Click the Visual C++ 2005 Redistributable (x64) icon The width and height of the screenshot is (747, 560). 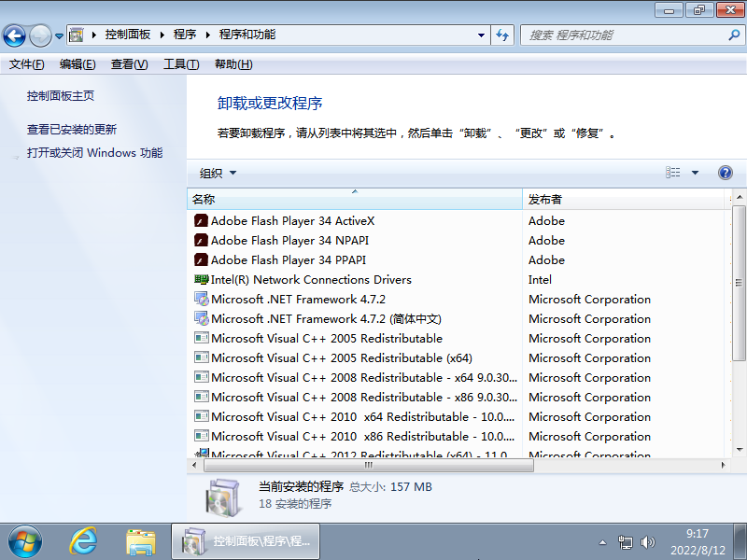[202, 357]
